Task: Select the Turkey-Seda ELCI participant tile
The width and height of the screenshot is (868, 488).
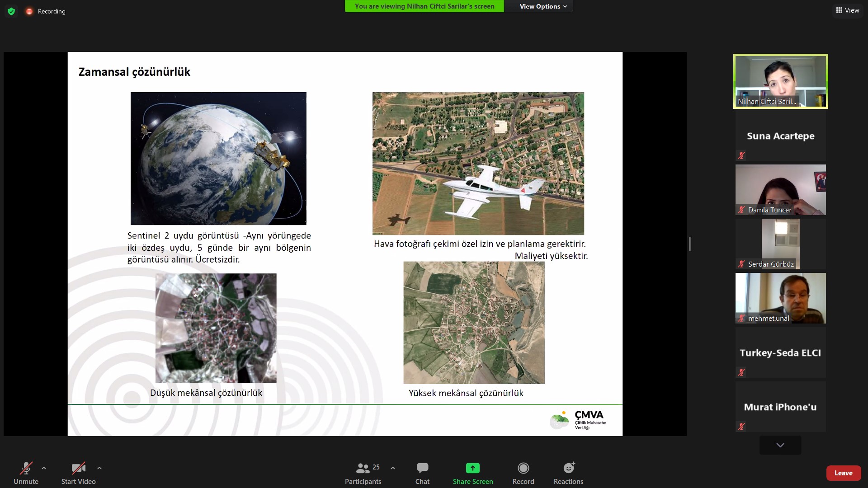Action: (x=780, y=352)
